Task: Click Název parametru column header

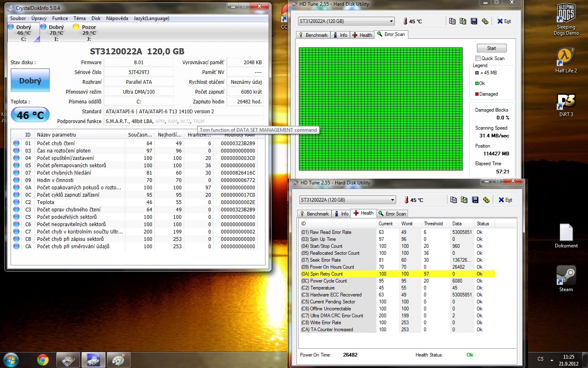Action: [x=80, y=135]
